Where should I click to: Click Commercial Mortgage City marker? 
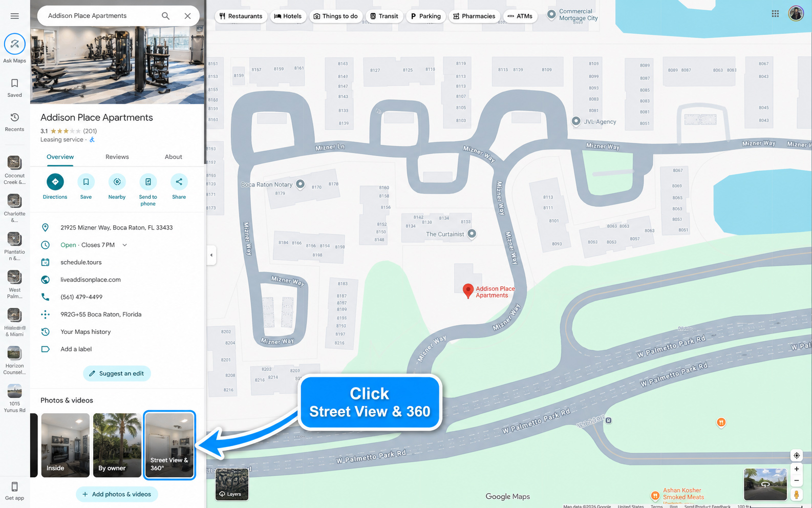(551, 14)
